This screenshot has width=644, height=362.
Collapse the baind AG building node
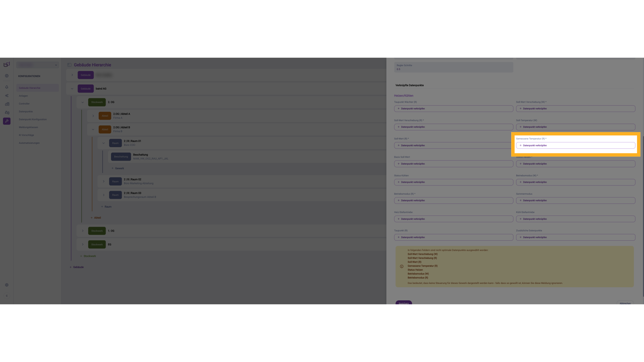click(72, 89)
